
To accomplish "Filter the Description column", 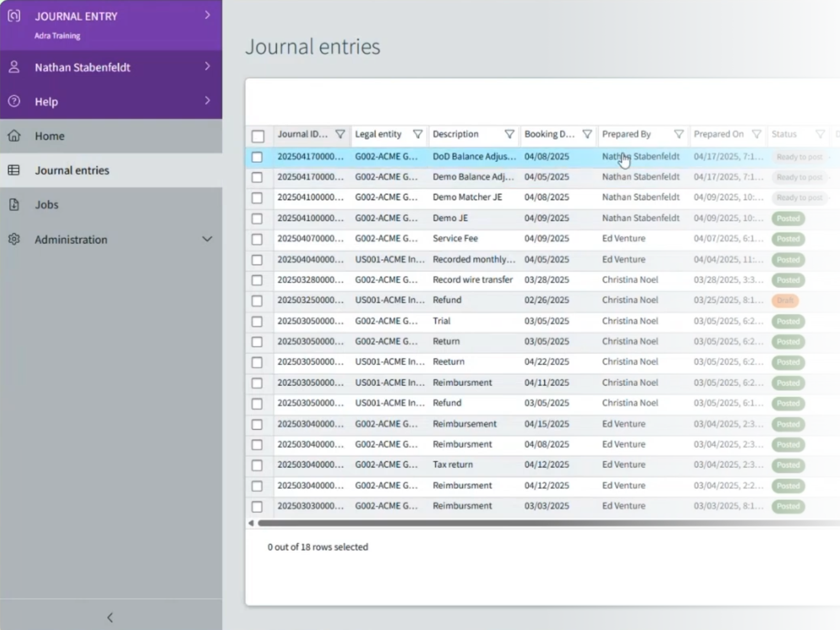I will click(x=509, y=134).
